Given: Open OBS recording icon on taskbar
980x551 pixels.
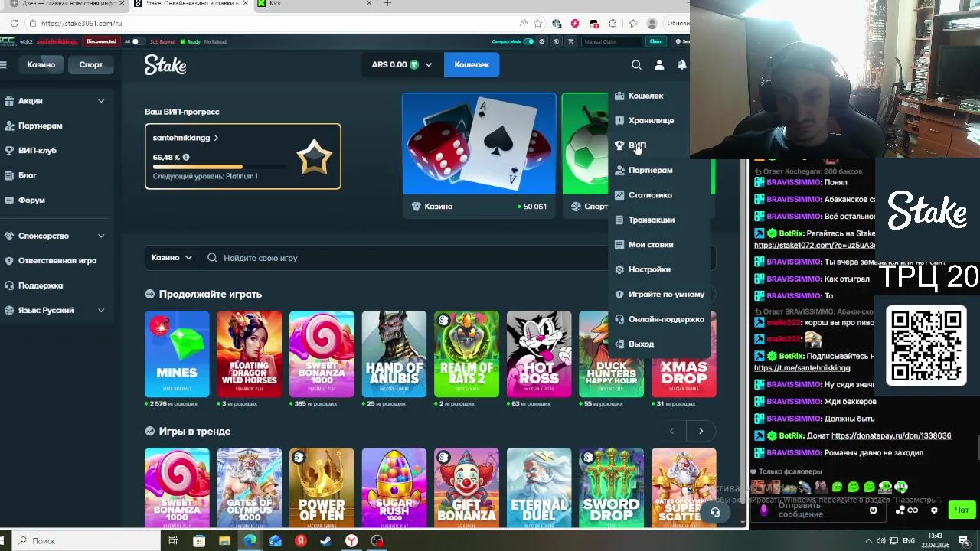Looking at the screenshot, I should pos(377,541).
